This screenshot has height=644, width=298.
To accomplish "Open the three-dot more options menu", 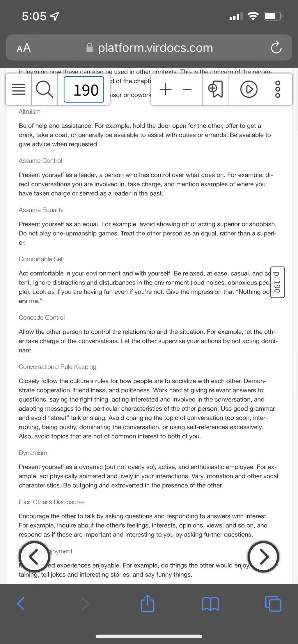I will [278, 90].
